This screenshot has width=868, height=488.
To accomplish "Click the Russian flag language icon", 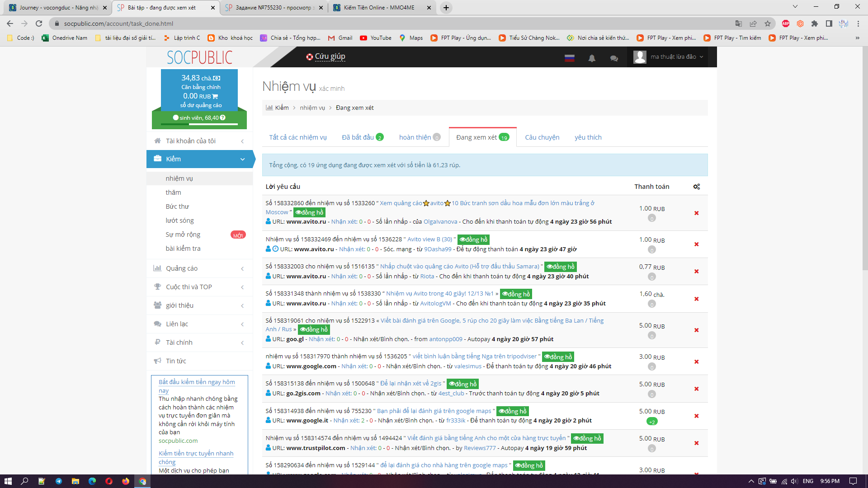I will [569, 58].
